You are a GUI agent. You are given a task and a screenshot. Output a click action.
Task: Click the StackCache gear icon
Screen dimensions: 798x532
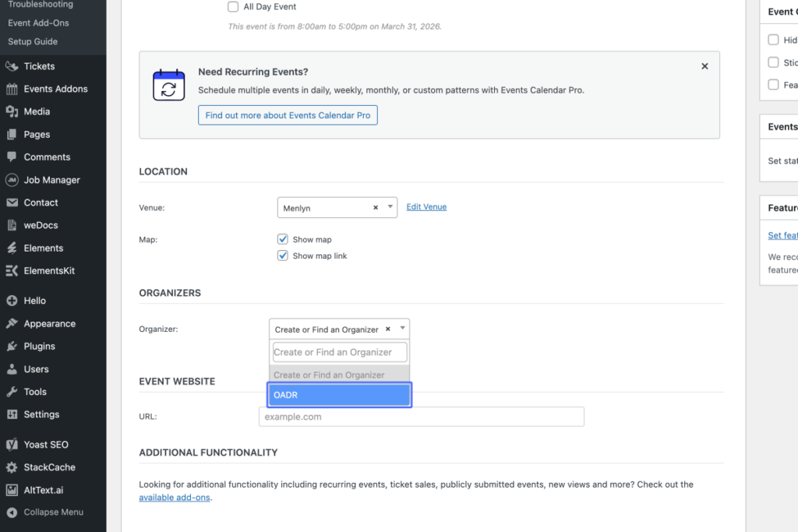(12, 467)
